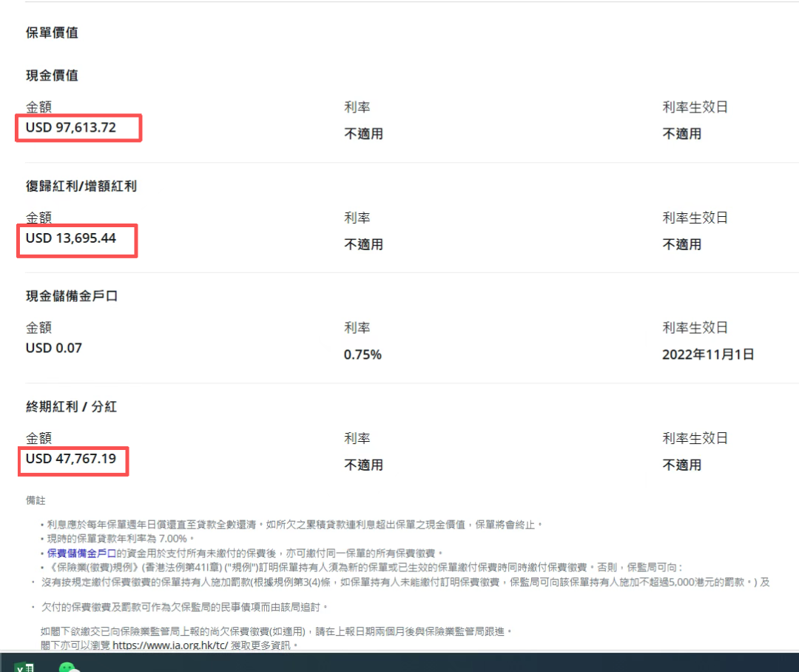
Task: Click the 復歸紅利/增額紅利 section heading
Action: point(81,186)
